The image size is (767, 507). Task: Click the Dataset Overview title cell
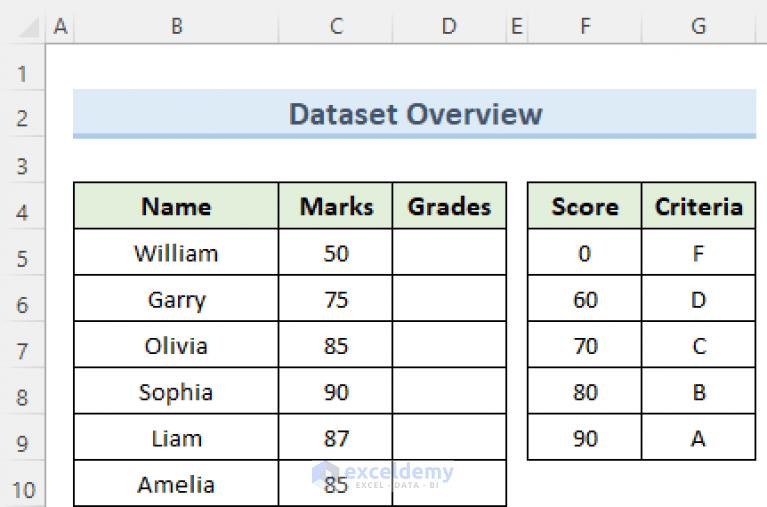414,114
